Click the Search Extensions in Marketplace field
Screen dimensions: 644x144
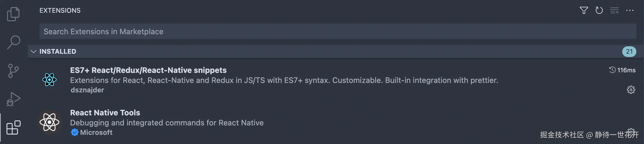337,32
